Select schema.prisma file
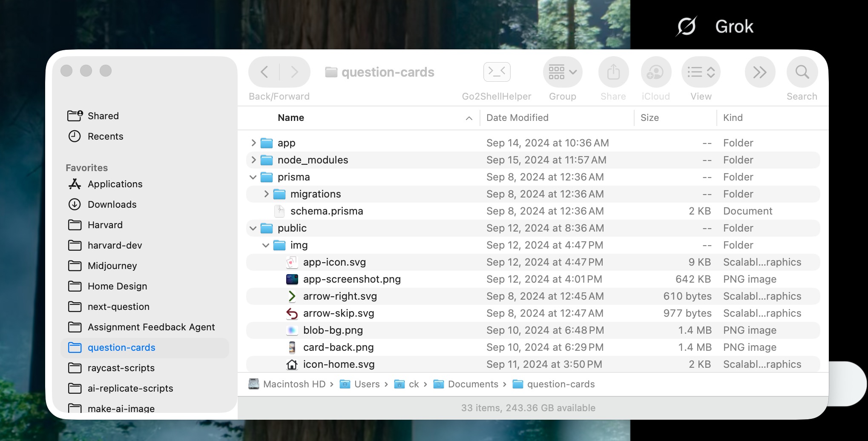The height and width of the screenshot is (441, 868). [533, 211]
